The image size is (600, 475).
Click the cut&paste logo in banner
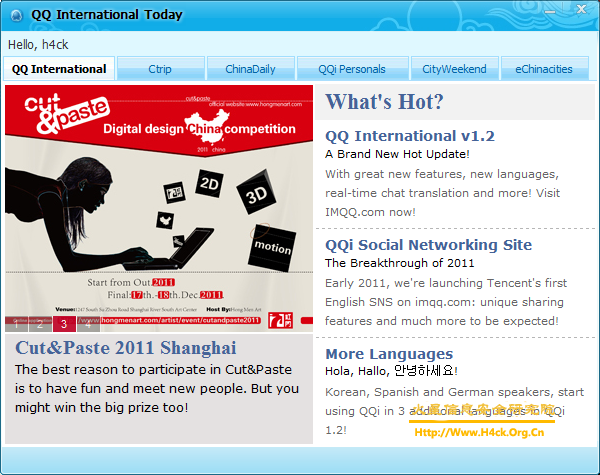(67, 114)
